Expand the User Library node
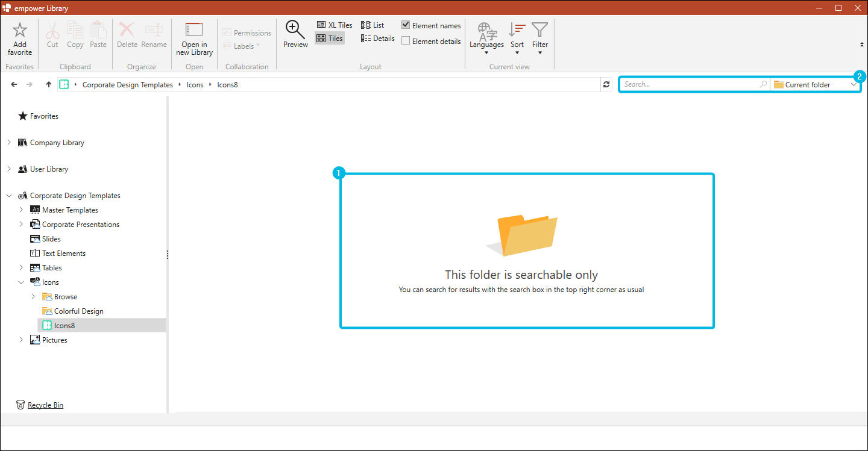The image size is (868, 451). 9,169
